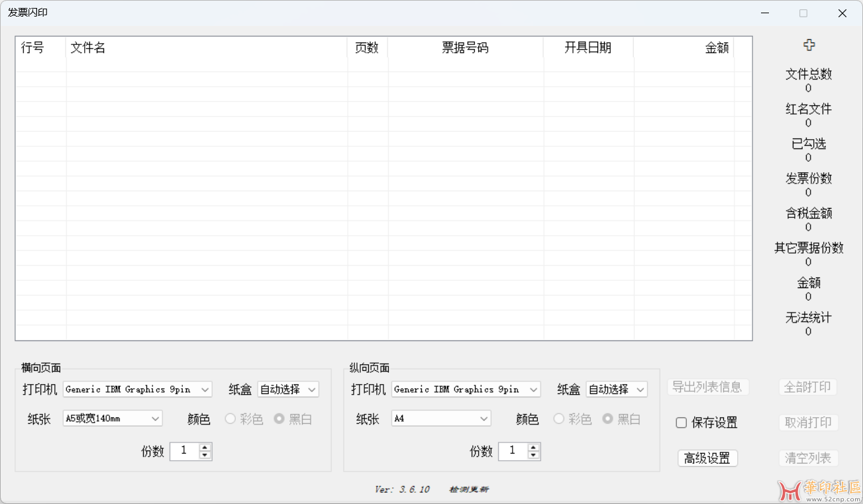Click the 全部打印 button
This screenshot has height=504, width=863.
pyautogui.click(x=808, y=387)
